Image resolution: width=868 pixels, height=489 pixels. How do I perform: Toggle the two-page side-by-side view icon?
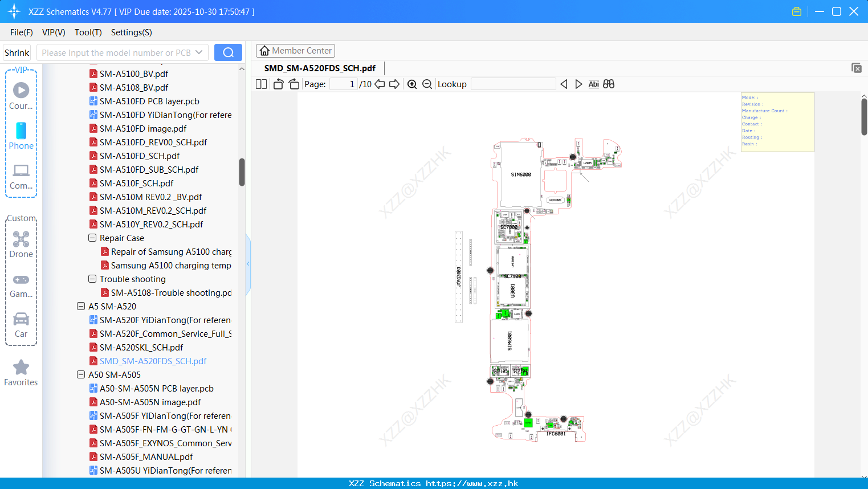click(x=261, y=84)
